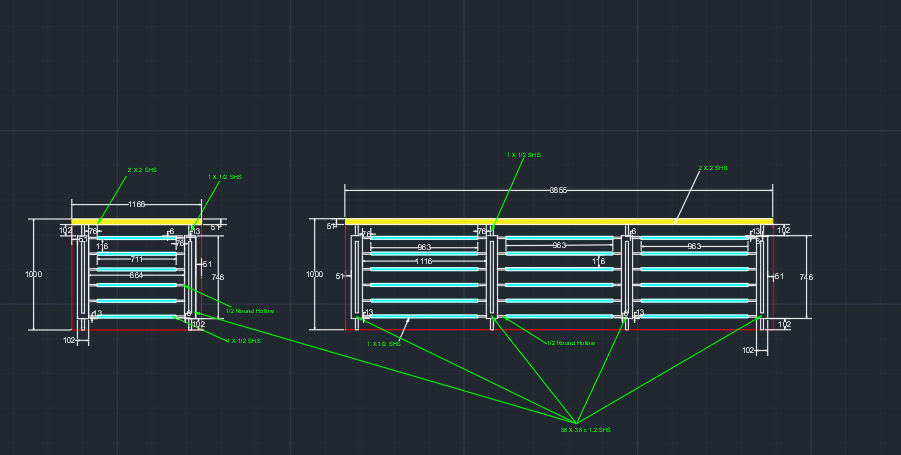Select '1 X 1/2 SHS' label above small railing
The height and width of the screenshot is (455, 901).
click(225, 177)
